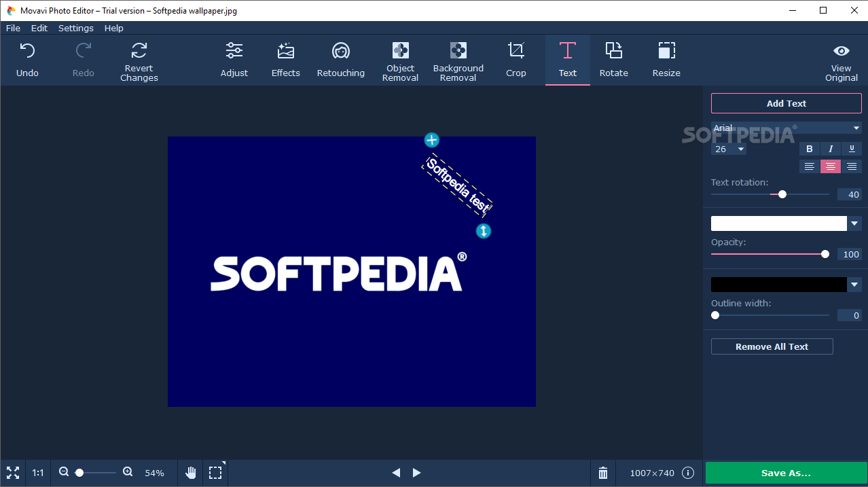Click the zoom level slider handle
This screenshot has width=868, height=487.
pos(79,472)
